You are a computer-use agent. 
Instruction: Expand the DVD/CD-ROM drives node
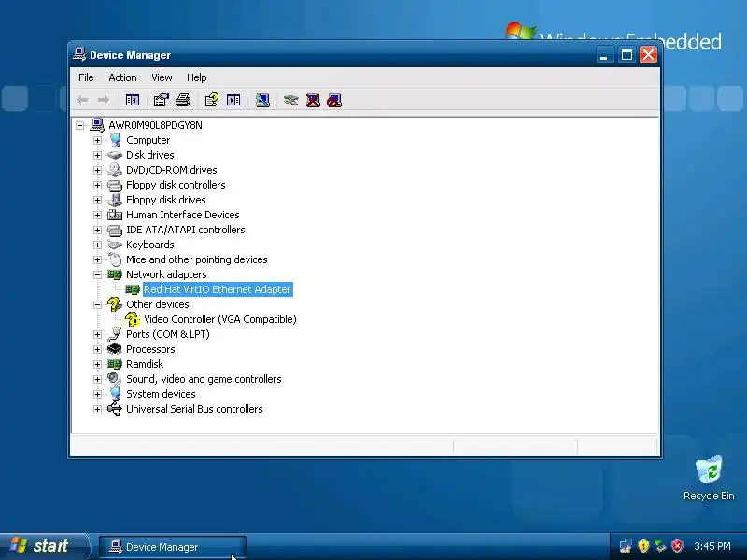click(97, 170)
